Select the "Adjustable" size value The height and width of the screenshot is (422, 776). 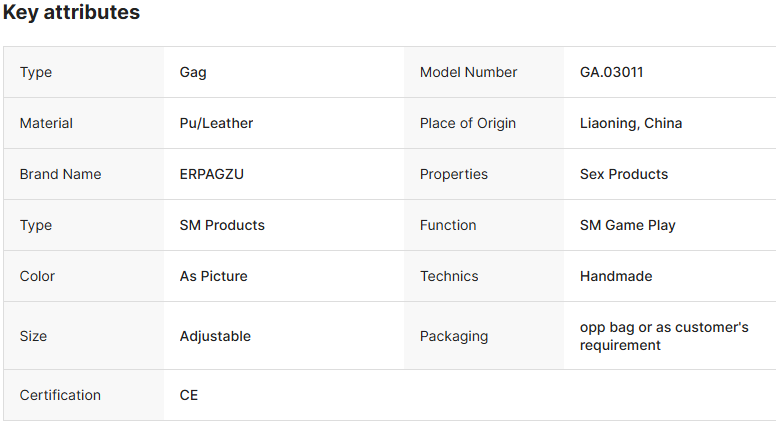coord(215,336)
